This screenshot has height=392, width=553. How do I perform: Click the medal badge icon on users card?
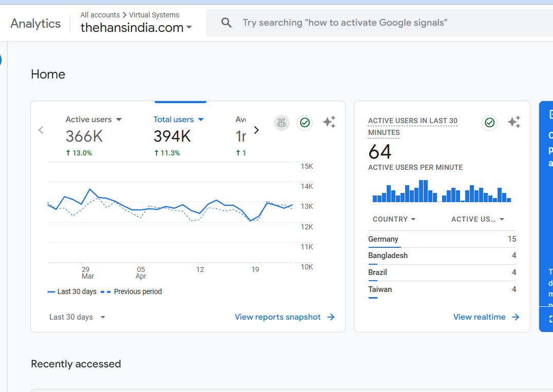coord(281,123)
